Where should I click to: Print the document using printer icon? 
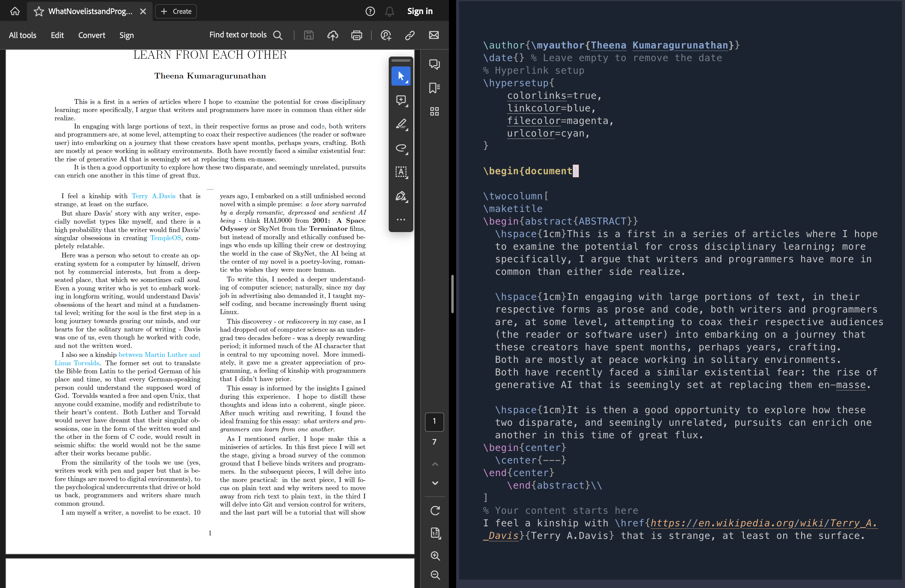click(356, 35)
